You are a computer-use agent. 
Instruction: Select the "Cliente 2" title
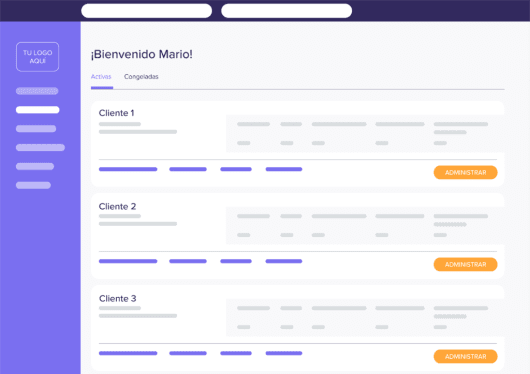(117, 206)
